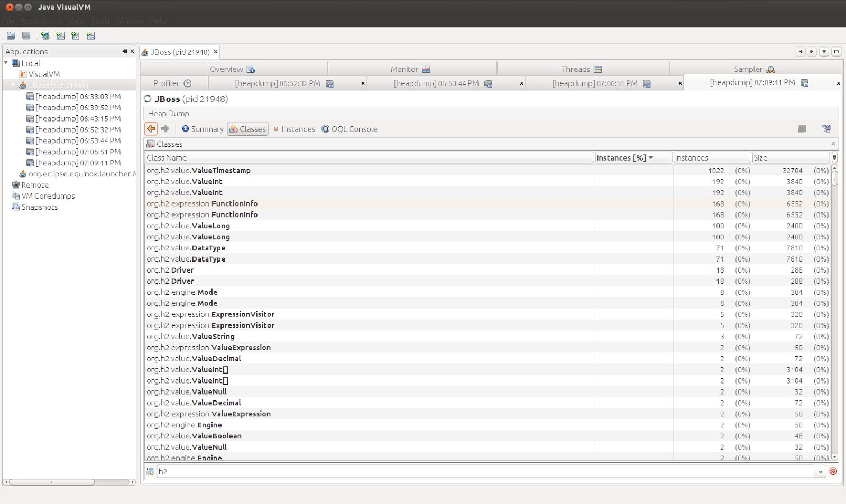
Task: Open the View menu
Action: [77, 21]
